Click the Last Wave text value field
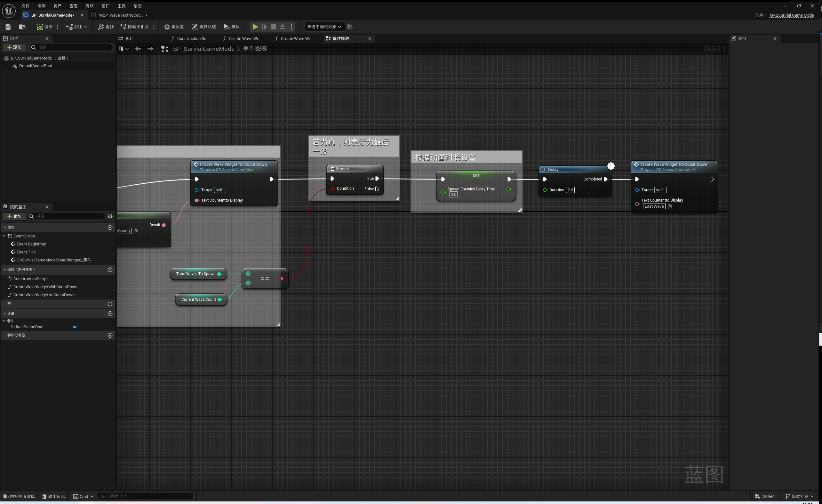Image resolution: width=822 pixels, height=504 pixels. (654, 206)
